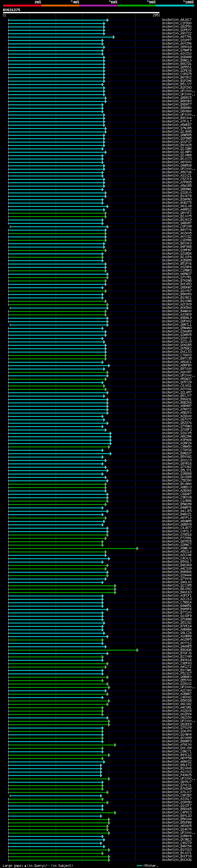Select the UniRef100_A8UWH5 label

coord(177,521)
